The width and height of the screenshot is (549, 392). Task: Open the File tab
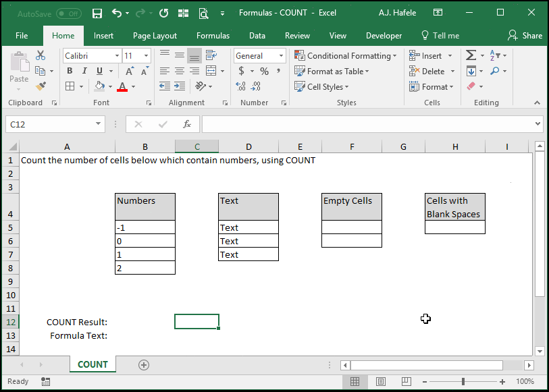[22, 36]
